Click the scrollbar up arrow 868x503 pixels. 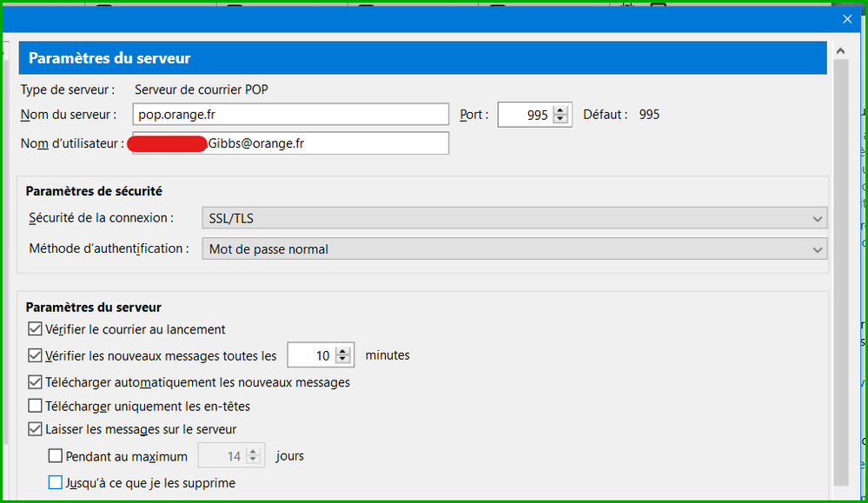click(x=840, y=50)
